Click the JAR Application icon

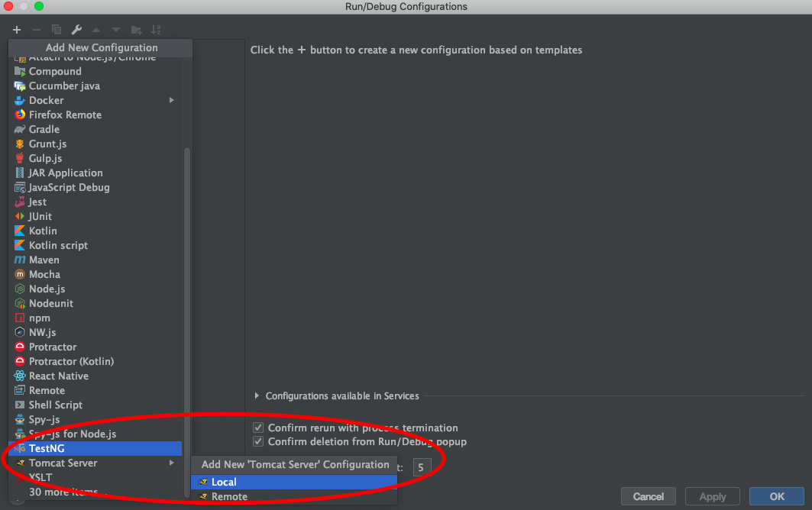click(20, 173)
